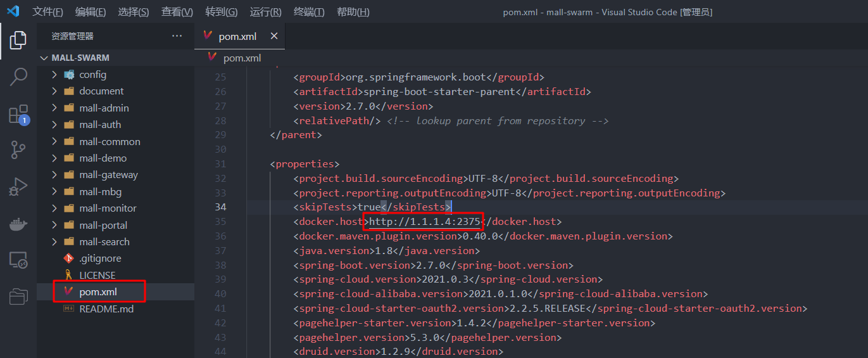868x358 pixels.
Task: Open the explorer more actions ellipsis
Action: [x=177, y=36]
